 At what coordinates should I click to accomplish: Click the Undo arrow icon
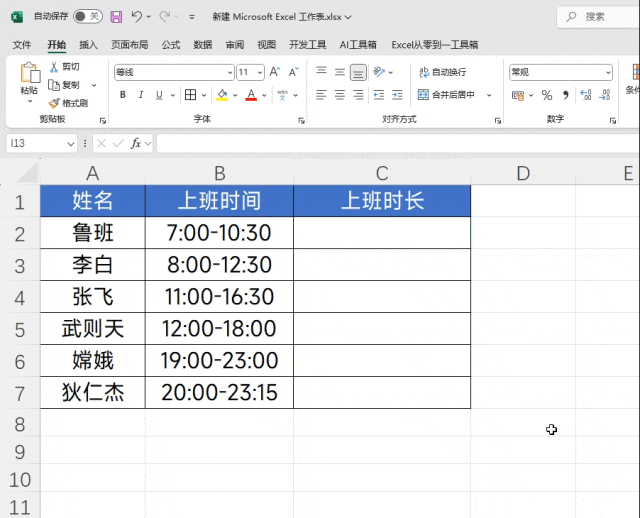coord(137,16)
